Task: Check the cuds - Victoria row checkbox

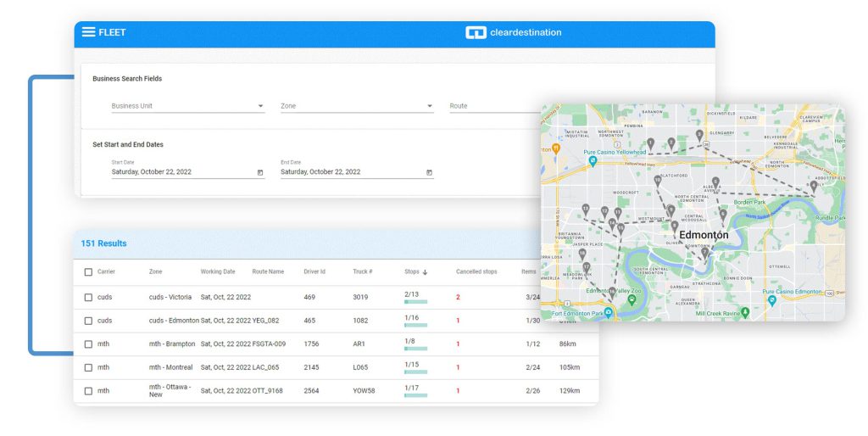Action: (88, 298)
